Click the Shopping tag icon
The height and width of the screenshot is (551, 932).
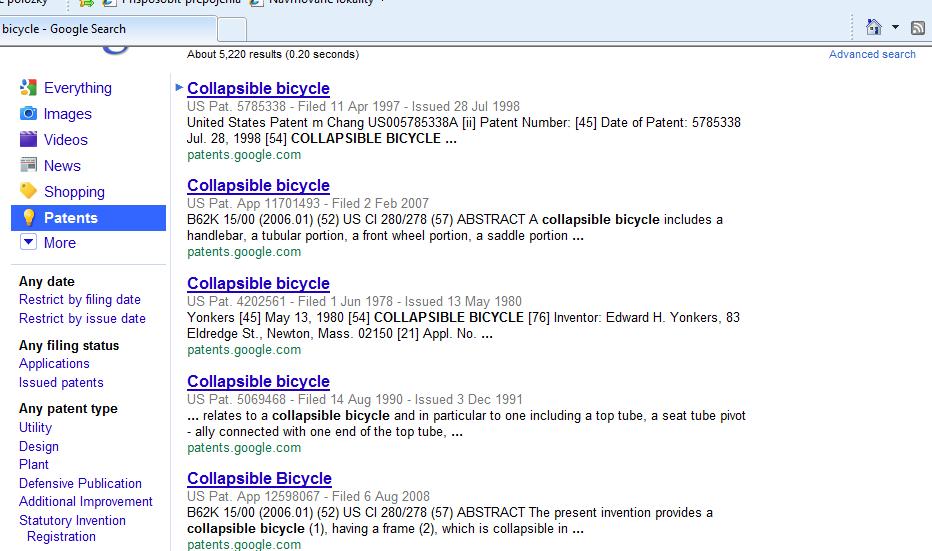(x=28, y=191)
